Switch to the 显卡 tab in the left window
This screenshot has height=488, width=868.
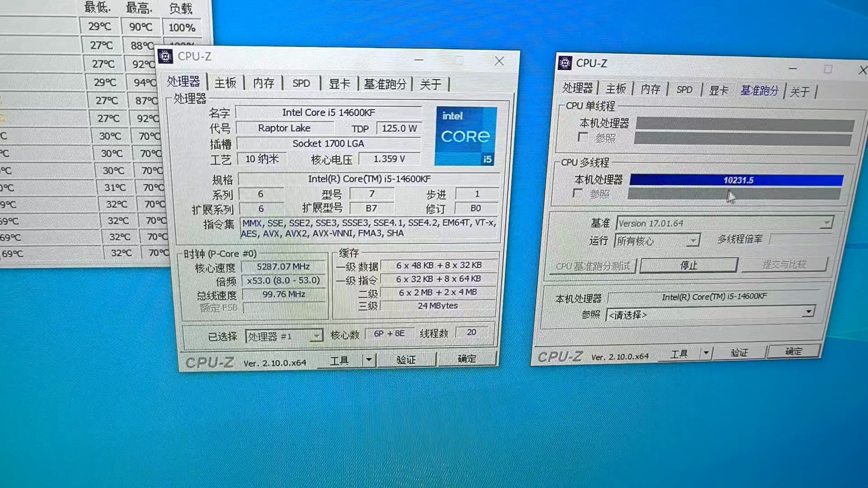point(339,84)
